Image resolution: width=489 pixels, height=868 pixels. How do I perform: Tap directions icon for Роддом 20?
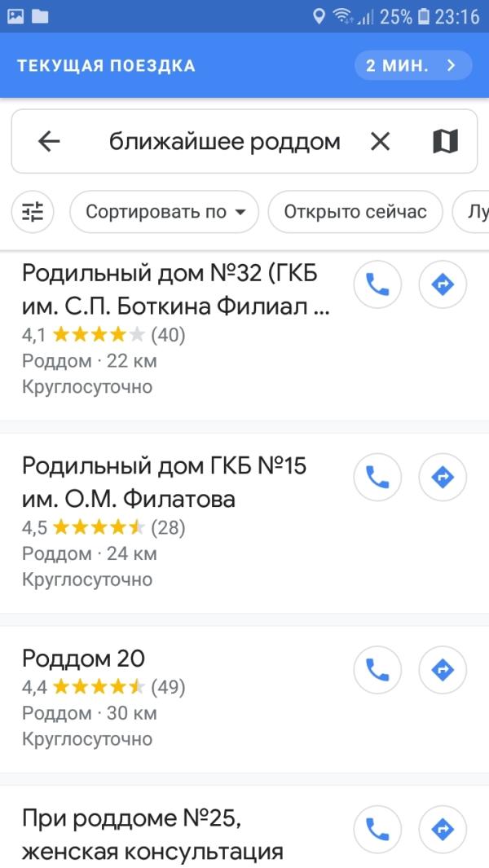click(x=441, y=670)
